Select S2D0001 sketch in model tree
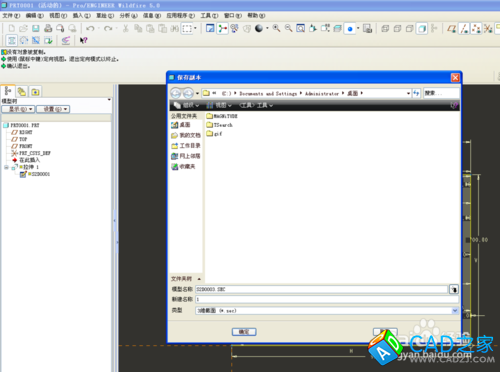 pyautogui.click(x=35, y=174)
